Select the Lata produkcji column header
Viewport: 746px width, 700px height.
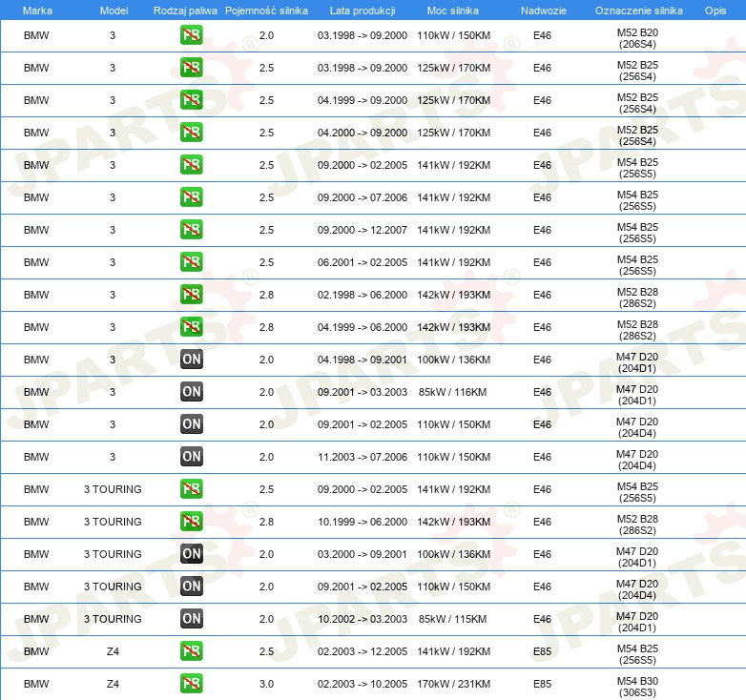(363, 10)
